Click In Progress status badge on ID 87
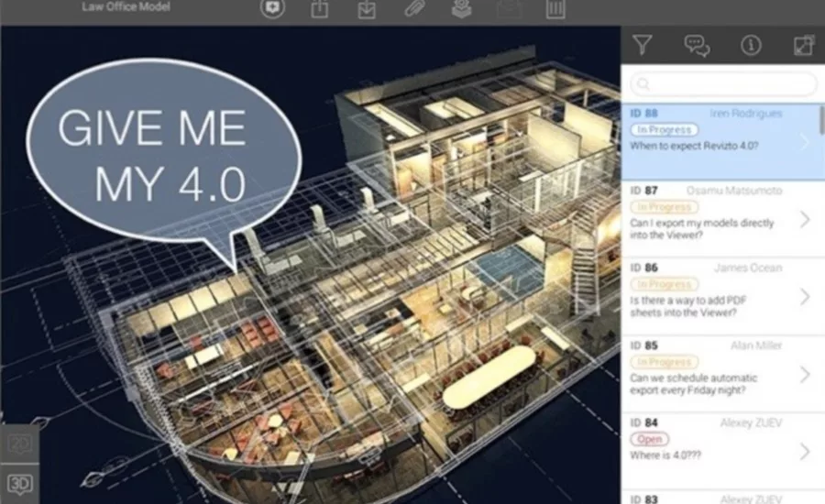825x504 pixels. pyautogui.click(x=665, y=207)
